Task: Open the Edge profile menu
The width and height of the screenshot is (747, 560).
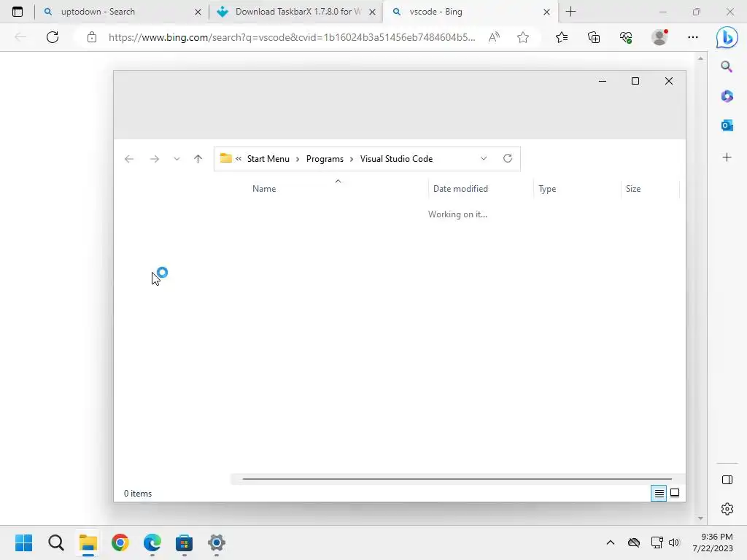Action: [x=659, y=37]
